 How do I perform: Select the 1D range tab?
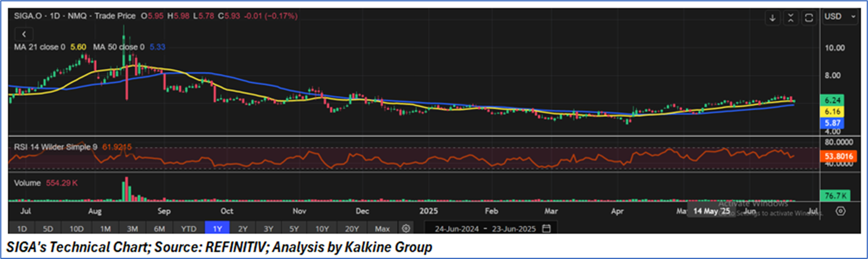(22, 228)
